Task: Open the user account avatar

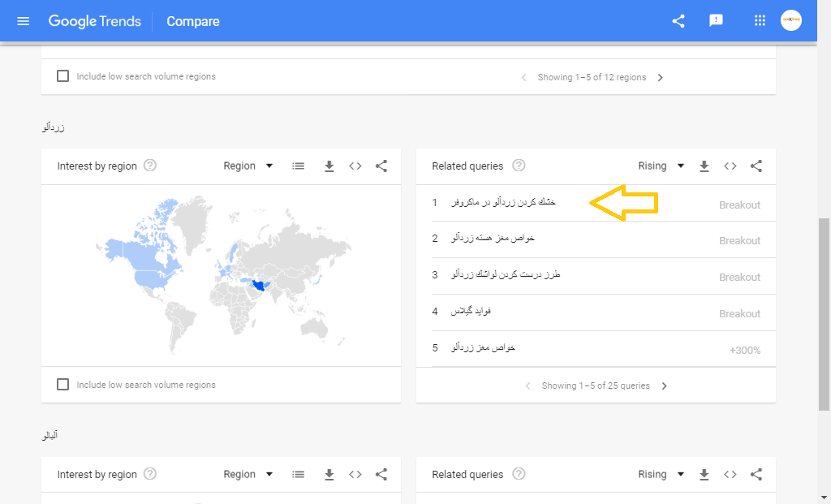Action: [x=791, y=21]
